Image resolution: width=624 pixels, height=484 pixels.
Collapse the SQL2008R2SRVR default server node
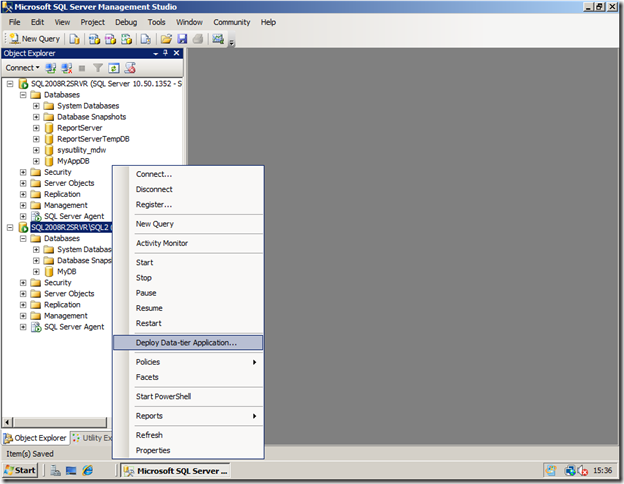pyautogui.click(x=10, y=84)
